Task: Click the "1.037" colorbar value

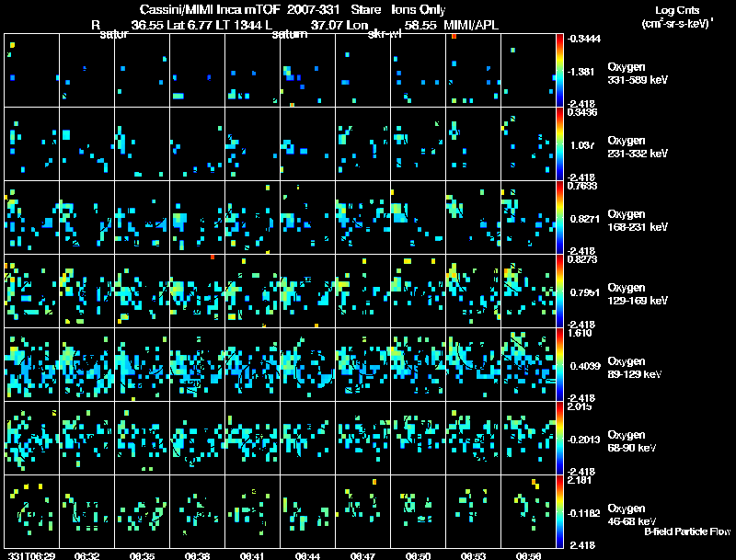Action: point(582,145)
